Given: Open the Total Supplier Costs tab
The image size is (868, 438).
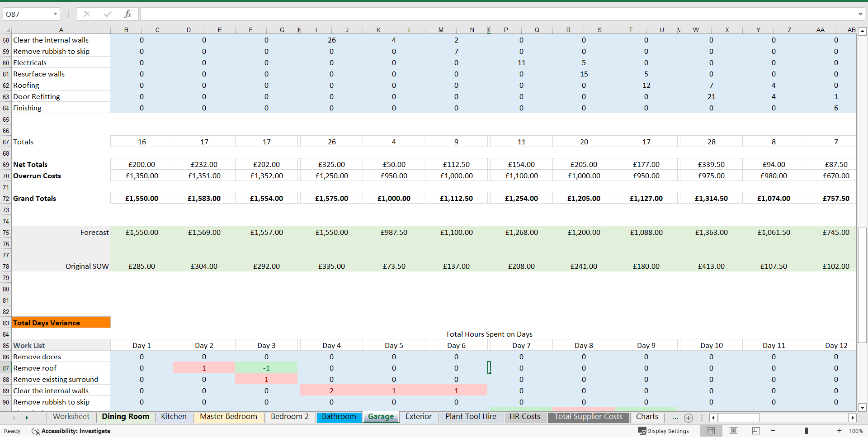Looking at the screenshot, I should (x=588, y=417).
